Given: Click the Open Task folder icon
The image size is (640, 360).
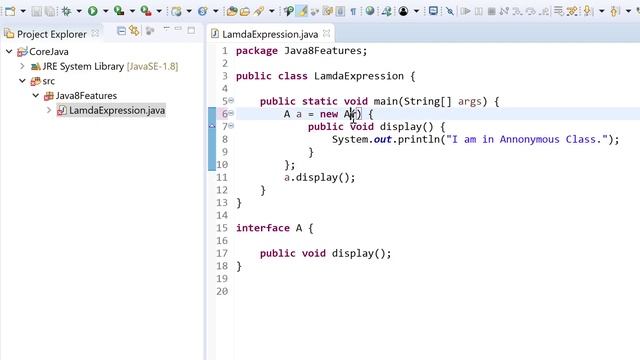Looking at the screenshot, I should [245, 11].
